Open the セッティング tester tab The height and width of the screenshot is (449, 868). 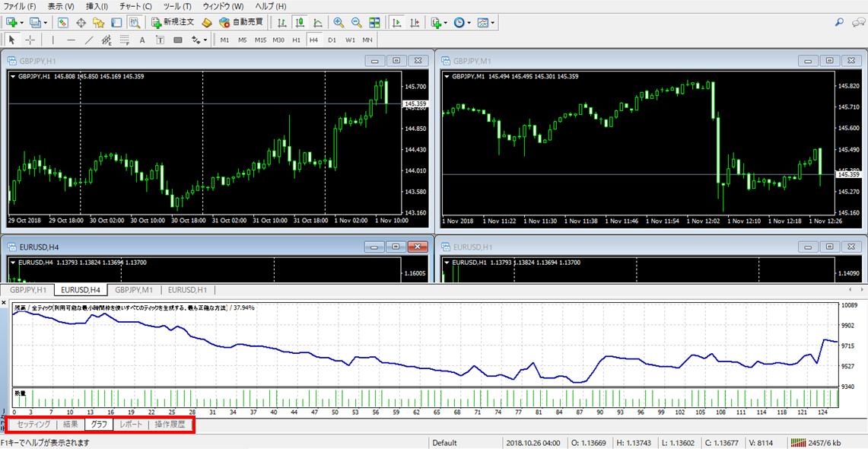click(x=34, y=425)
